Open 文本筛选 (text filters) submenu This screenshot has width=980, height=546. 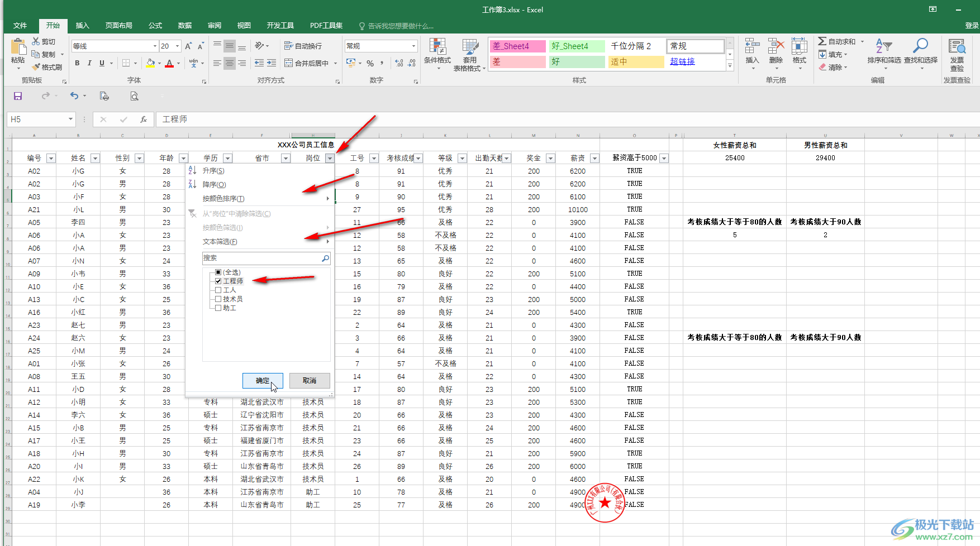coord(260,242)
